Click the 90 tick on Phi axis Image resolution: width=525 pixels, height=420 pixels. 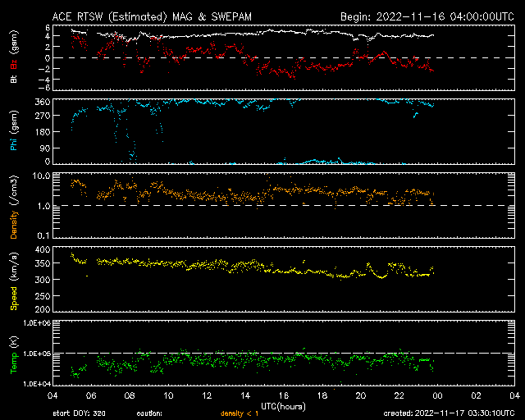point(45,148)
